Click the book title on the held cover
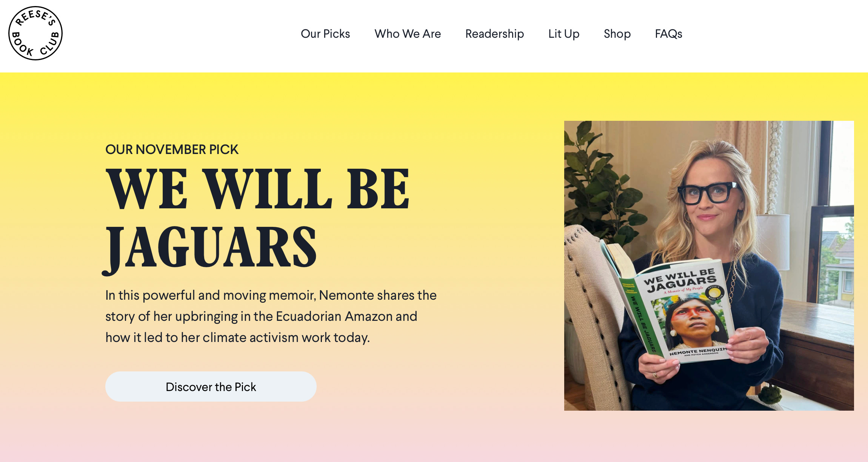Screen dimensions: 868x462 click(x=680, y=280)
